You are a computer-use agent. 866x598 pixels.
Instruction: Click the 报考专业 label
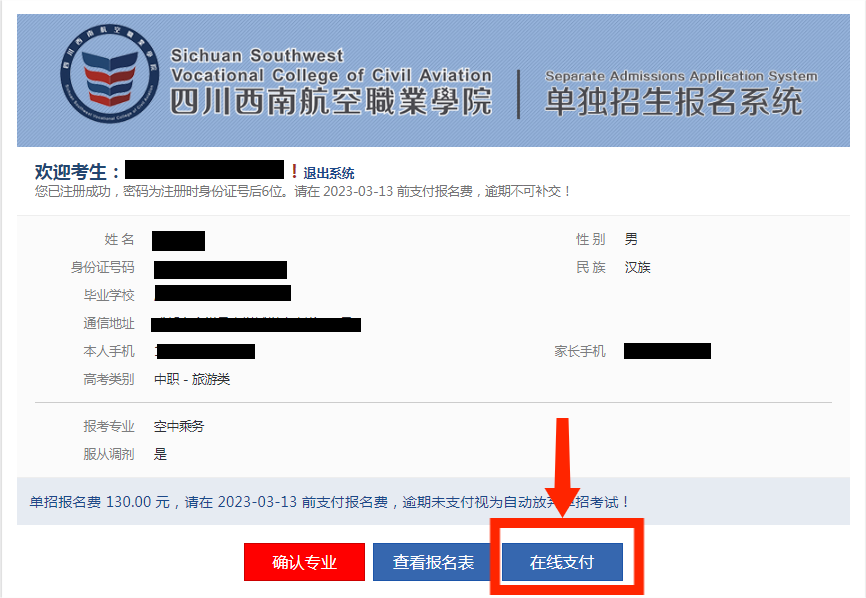pyautogui.click(x=109, y=426)
